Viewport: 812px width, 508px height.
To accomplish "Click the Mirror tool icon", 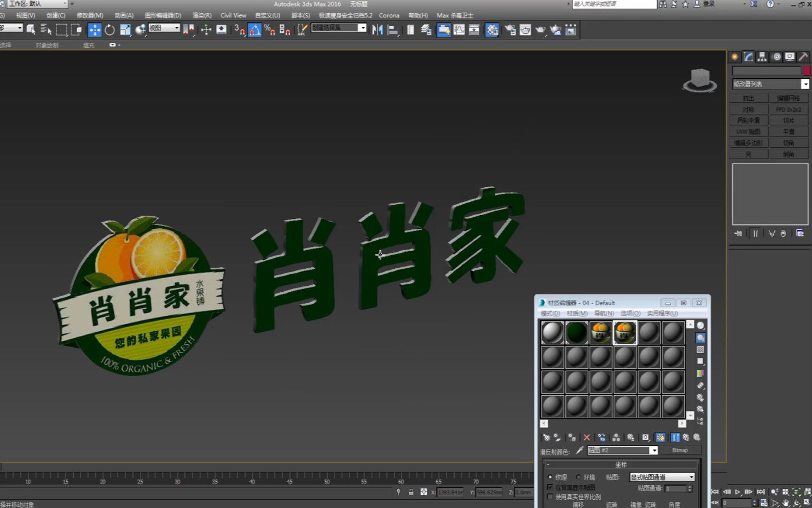I will coord(377,30).
